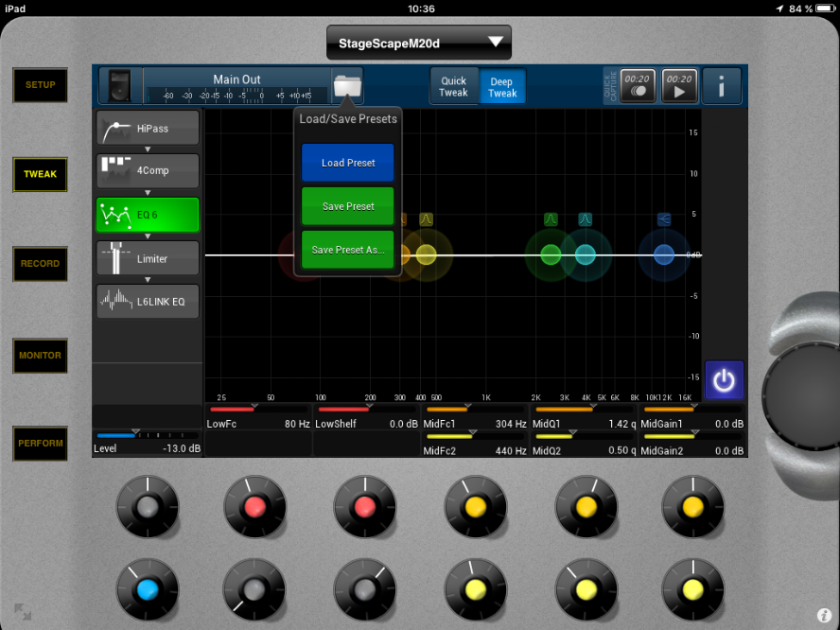
Task: Open the L6LINK EQ block
Action: pos(148,301)
